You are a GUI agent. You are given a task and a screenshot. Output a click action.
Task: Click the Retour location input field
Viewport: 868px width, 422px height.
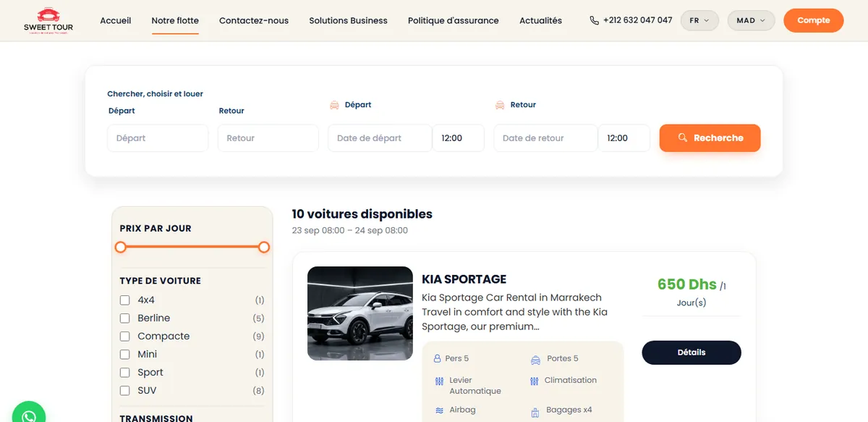coord(268,138)
